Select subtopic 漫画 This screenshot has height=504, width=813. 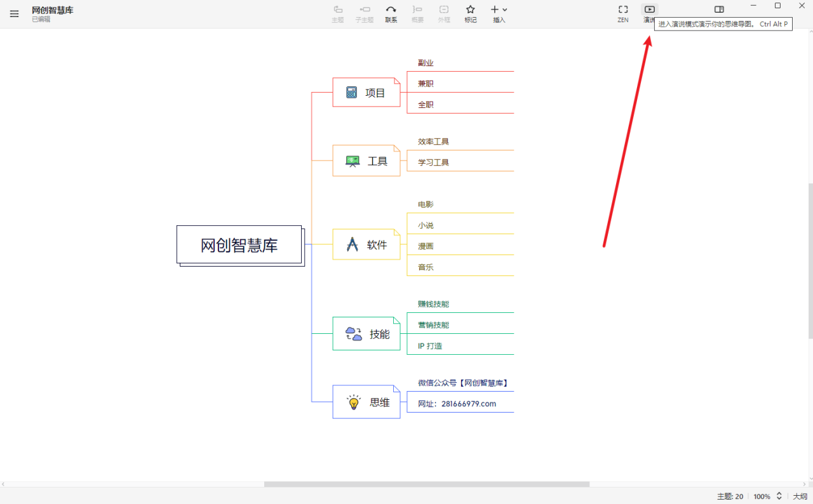point(426,246)
